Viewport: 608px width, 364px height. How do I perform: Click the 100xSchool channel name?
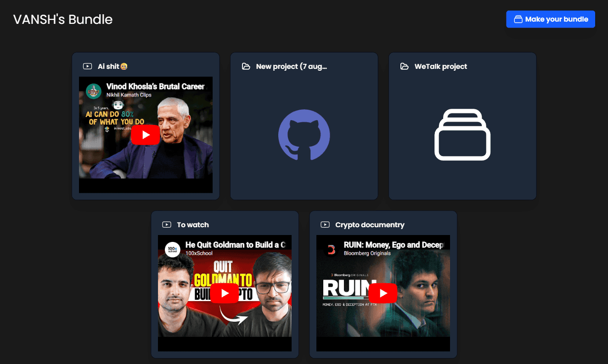coord(199,253)
